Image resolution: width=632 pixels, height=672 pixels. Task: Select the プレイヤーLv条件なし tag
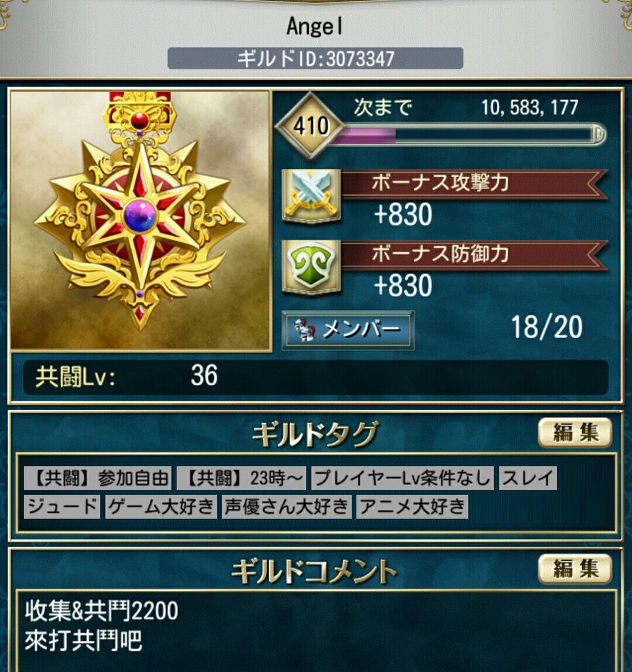(x=403, y=478)
